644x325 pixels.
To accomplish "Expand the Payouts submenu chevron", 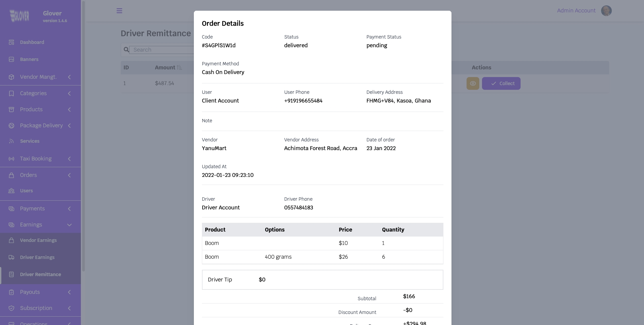I will coord(69,292).
